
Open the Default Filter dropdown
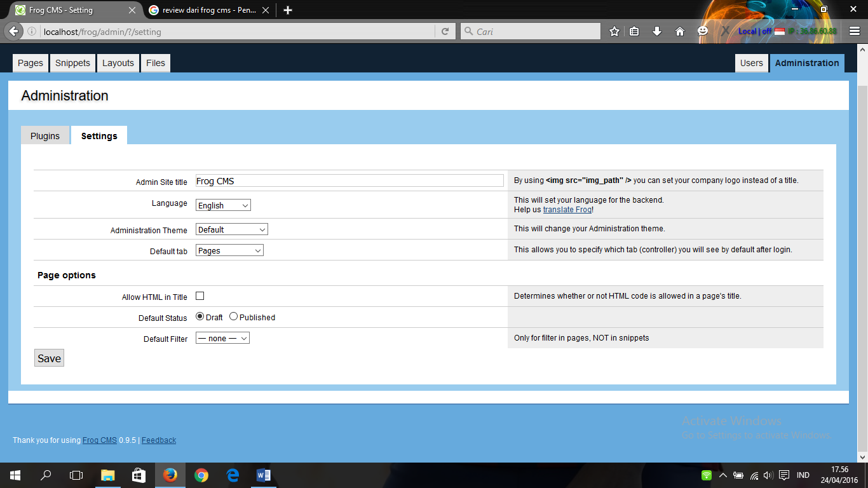(222, 338)
